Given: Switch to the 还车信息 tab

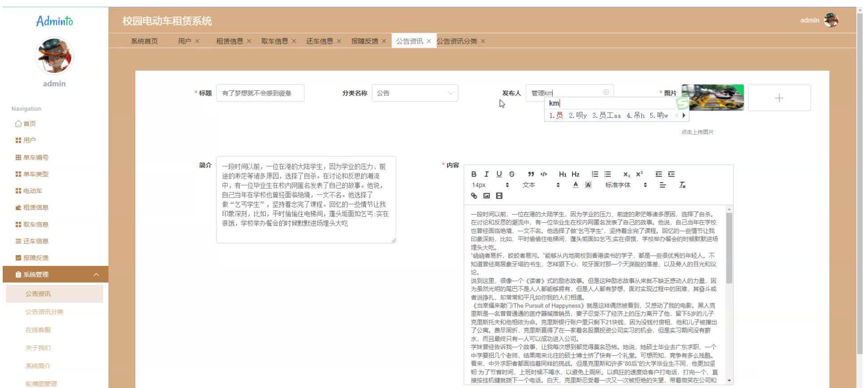Looking at the screenshot, I should click(320, 41).
